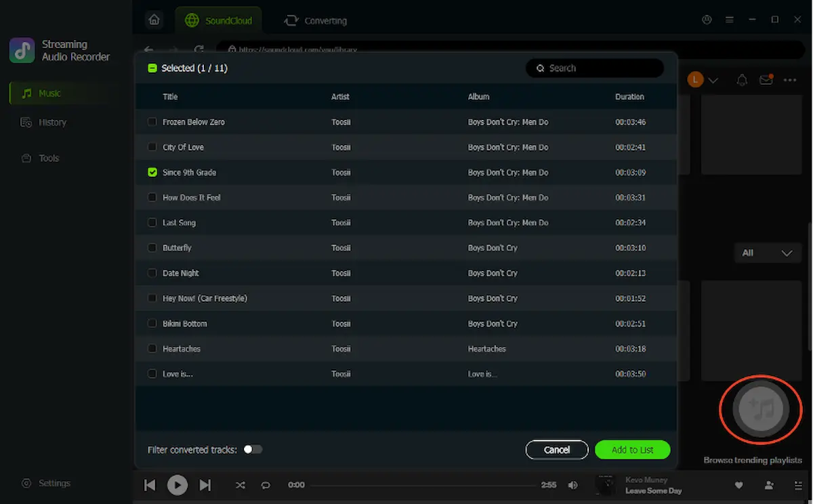Click the floating add-music button circled in red
This screenshot has width=813, height=504.
tap(760, 408)
